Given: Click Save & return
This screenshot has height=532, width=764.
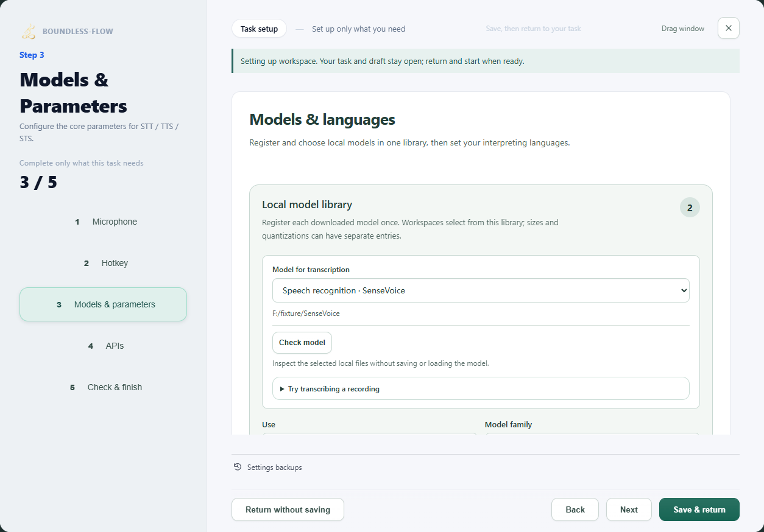Looking at the screenshot, I should coord(699,509).
